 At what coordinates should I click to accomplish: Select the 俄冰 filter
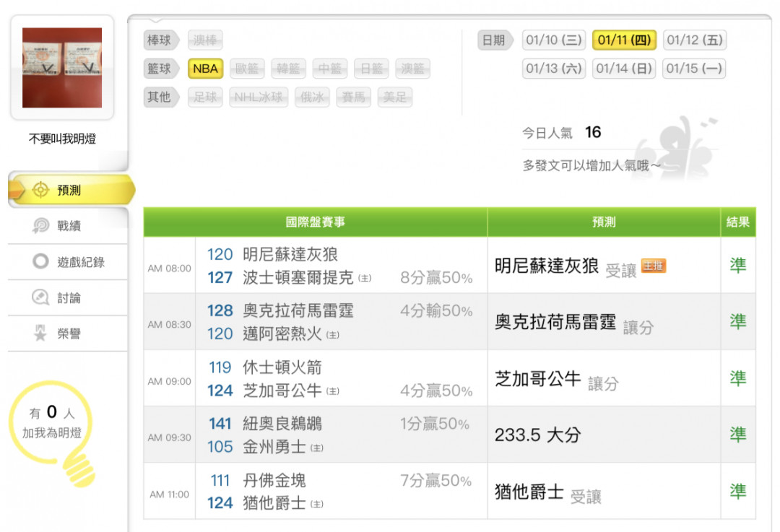(313, 97)
